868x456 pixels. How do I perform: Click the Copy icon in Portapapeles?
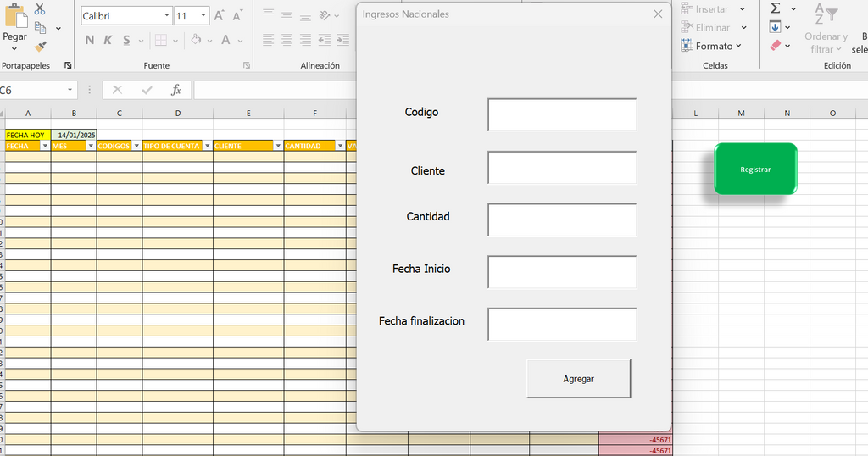(40, 28)
